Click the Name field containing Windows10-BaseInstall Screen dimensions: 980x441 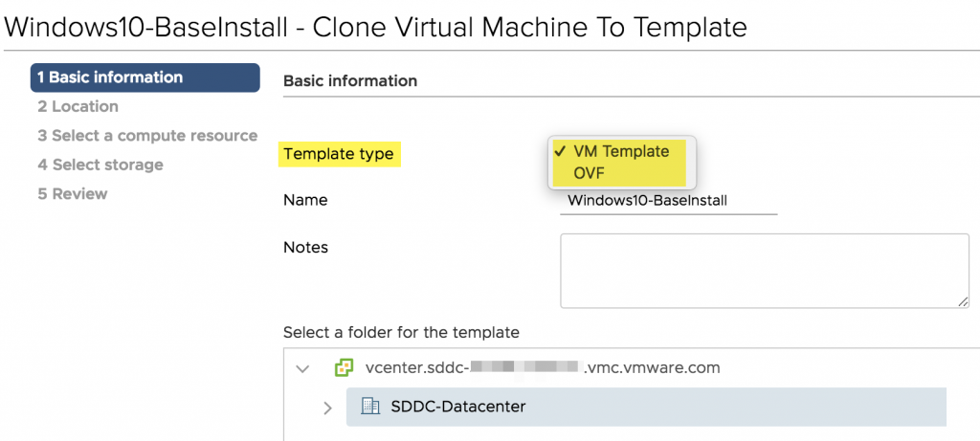click(668, 201)
